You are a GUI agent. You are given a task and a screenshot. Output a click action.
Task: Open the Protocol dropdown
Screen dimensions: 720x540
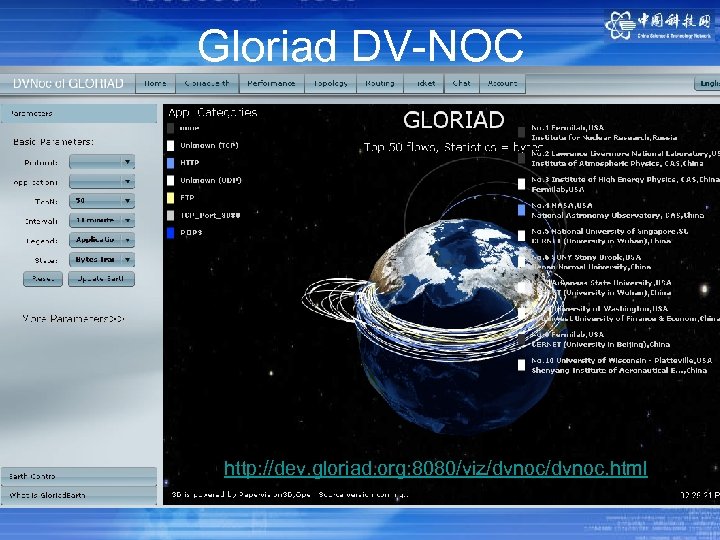pyautogui.click(x=101, y=162)
